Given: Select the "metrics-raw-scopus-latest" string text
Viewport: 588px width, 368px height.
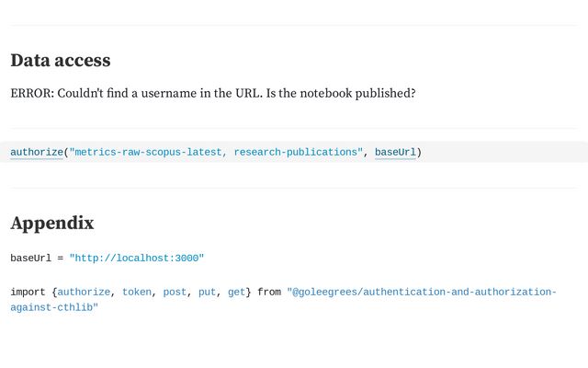Looking at the screenshot, I should pos(148,152).
